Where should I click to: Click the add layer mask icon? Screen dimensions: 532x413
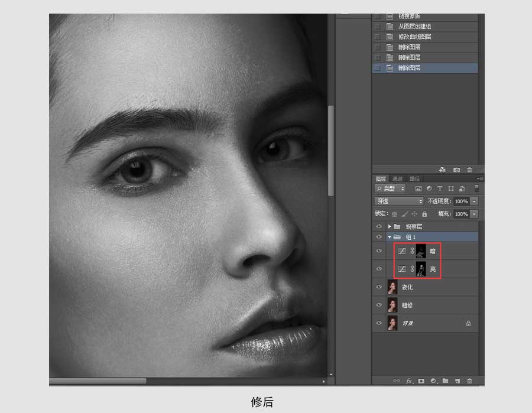pos(421,381)
